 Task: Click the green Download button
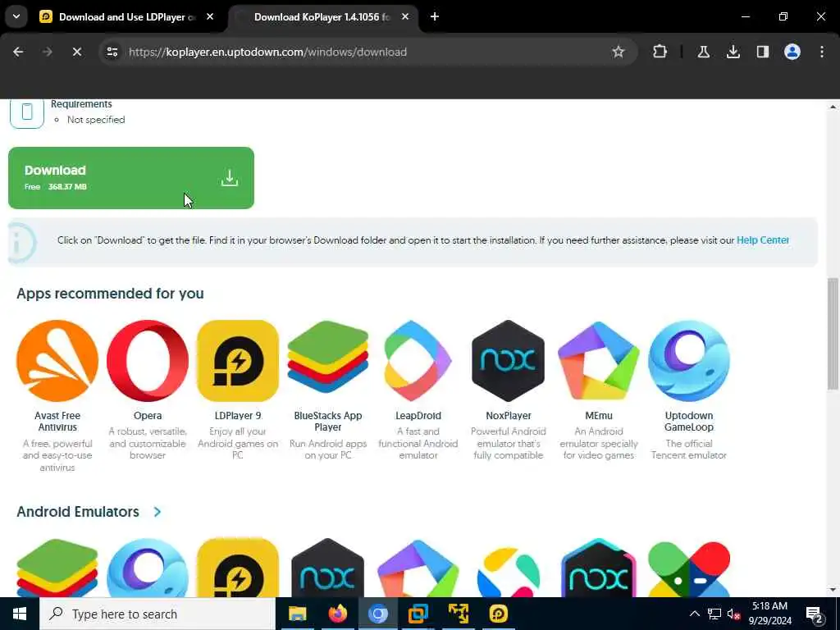coord(131,178)
